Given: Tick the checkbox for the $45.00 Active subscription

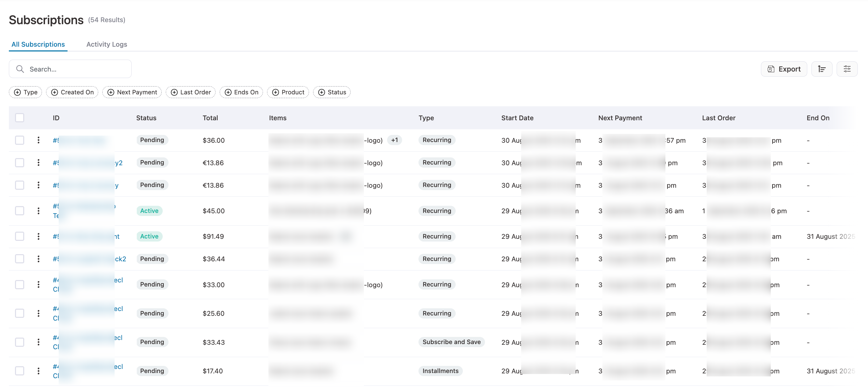Looking at the screenshot, I should 19,211.
